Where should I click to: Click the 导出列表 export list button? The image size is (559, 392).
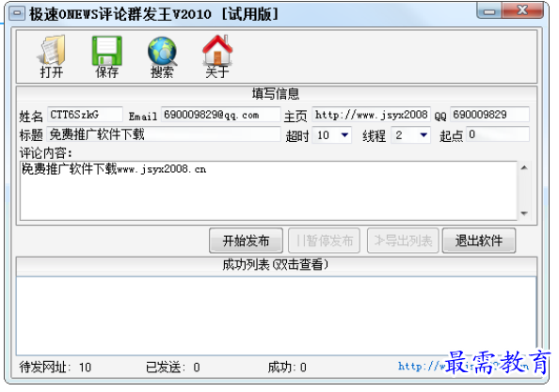tap(403, 241)
